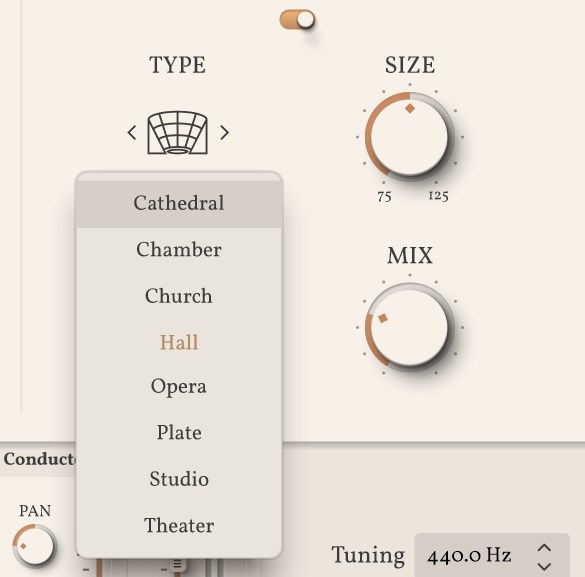This screenshot has width=585, height=577.
Task: Click the MIX knob
Action: pyautogui.click(x=410, y=327)
